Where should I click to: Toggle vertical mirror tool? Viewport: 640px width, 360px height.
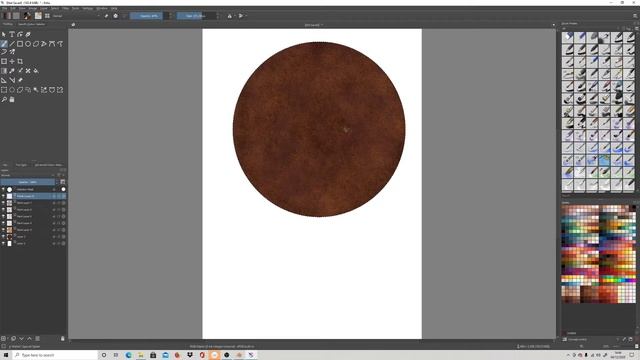point(241,16)
